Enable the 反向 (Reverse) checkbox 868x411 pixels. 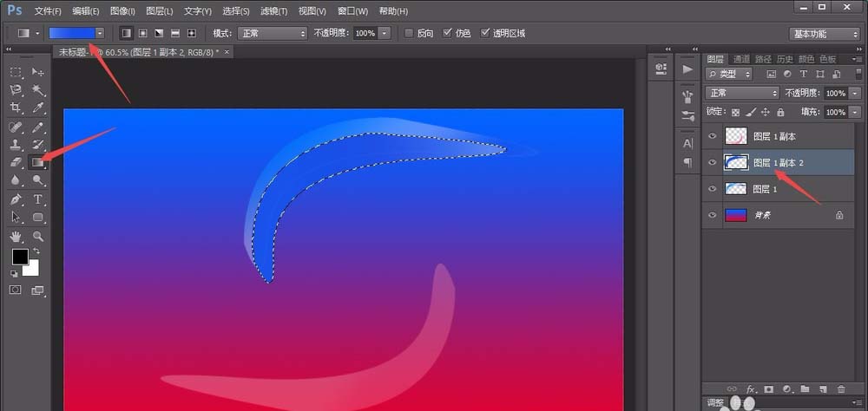coord(409,33)
